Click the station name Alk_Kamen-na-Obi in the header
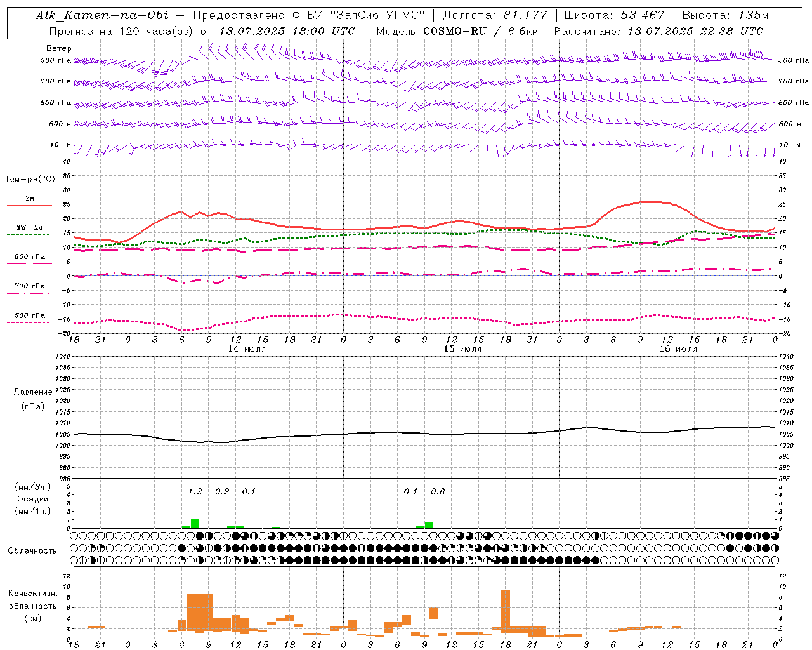 (x=102, y=15)
